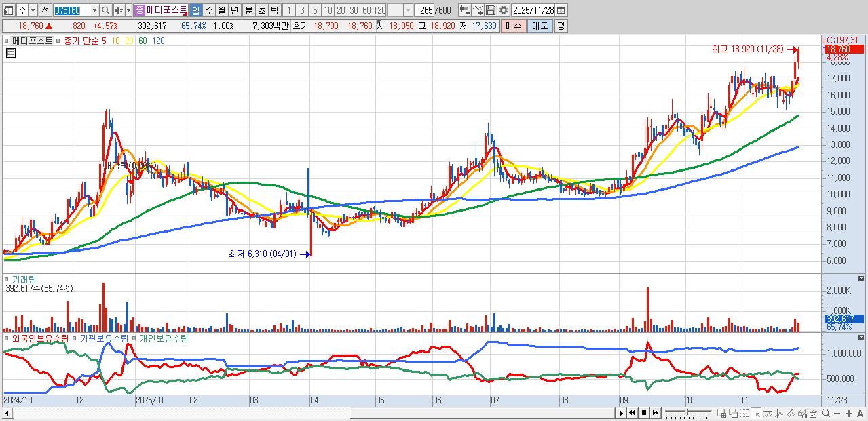Click the volume panel collapse icon at right
This screenshot has width=868, height=421.
tap(861, 279)
